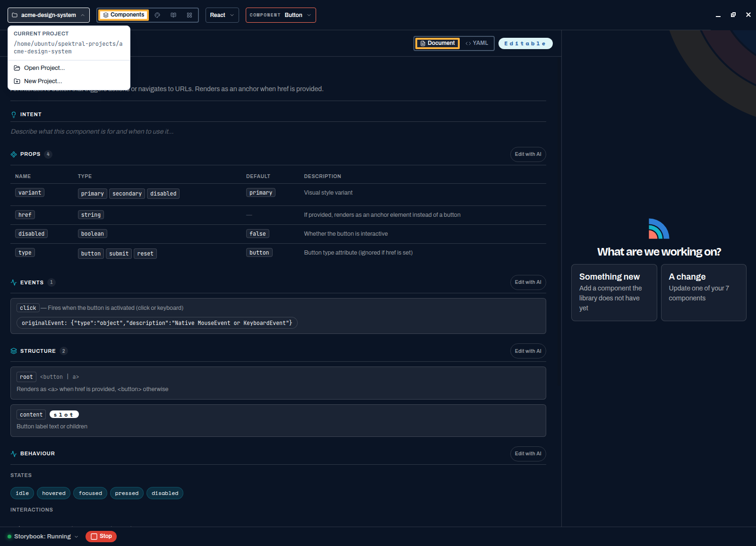The width and height of the screenshot is (756, 546).
Task: Click Edit with AI for BEHAVIOUR
Action: click(528, 454)
